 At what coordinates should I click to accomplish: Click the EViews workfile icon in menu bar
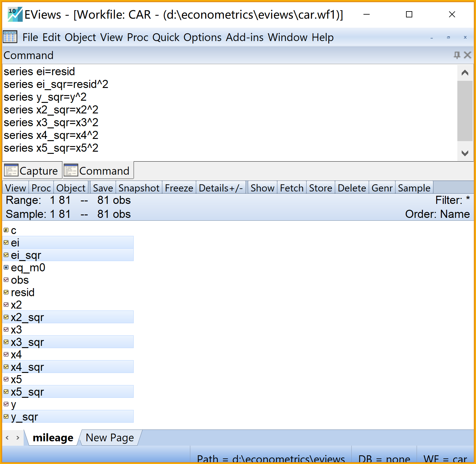coord(10,37)
